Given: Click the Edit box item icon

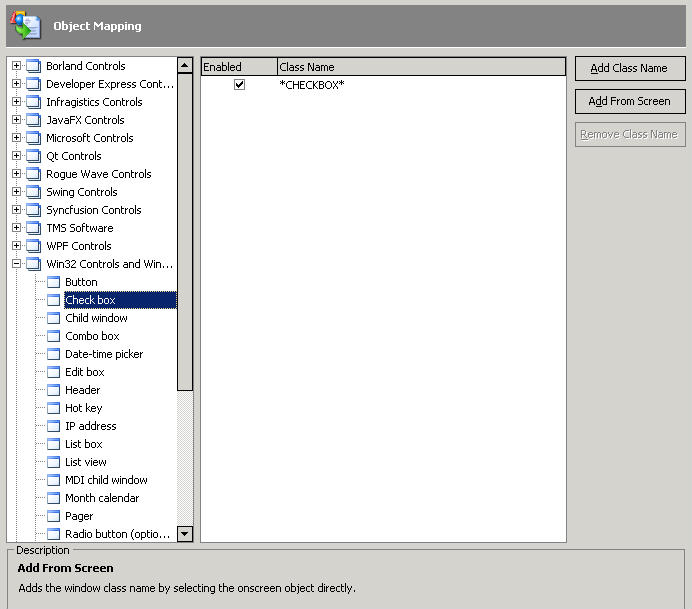Looking at the screenshot, I should 55,372.
